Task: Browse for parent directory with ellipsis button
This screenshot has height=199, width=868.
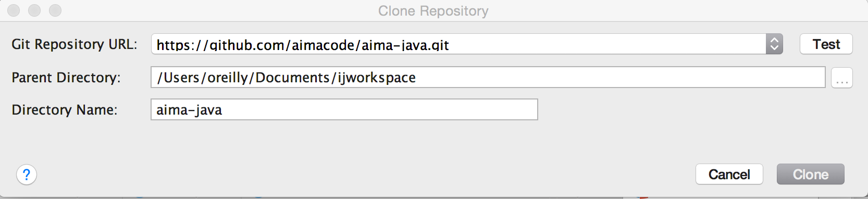Action: pyautogui.click(x=841, y=78)
